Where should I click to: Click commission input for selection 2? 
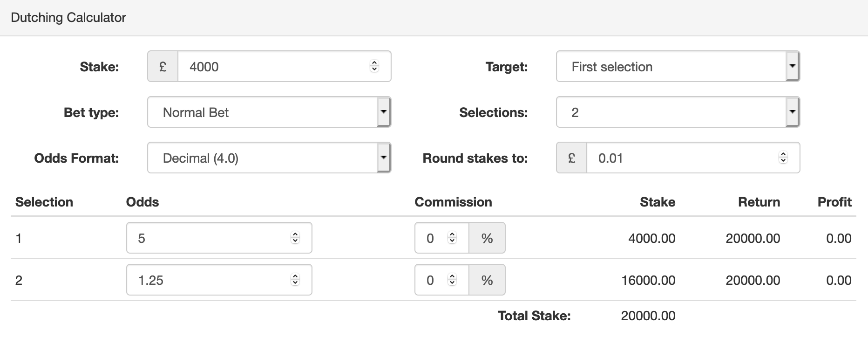433,280
